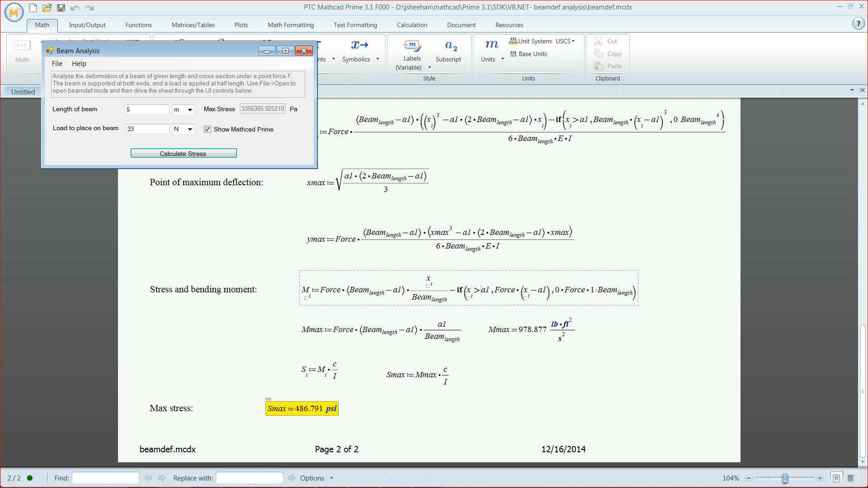
Task: Click the Units ribbon icon
Action: pyautogui.click(x=491, y=45)
